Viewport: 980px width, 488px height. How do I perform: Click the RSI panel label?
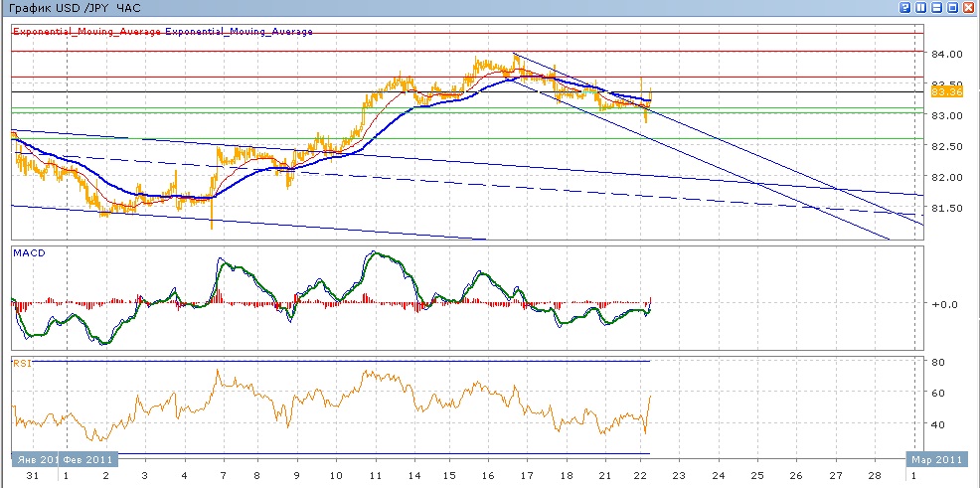coord(21,363)
